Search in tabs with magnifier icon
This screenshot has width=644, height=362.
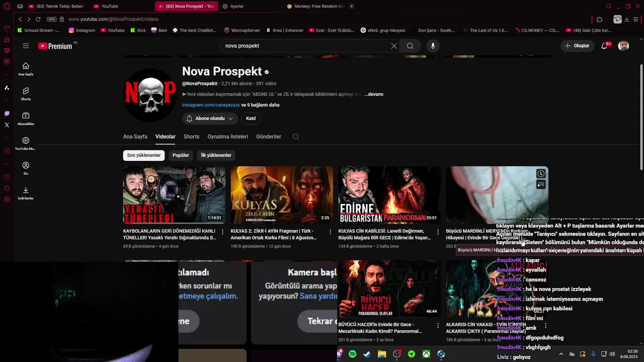[609, 6]
